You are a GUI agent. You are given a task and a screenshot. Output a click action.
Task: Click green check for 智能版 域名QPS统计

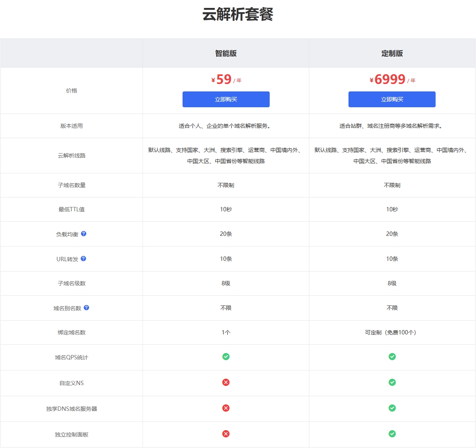226,357
